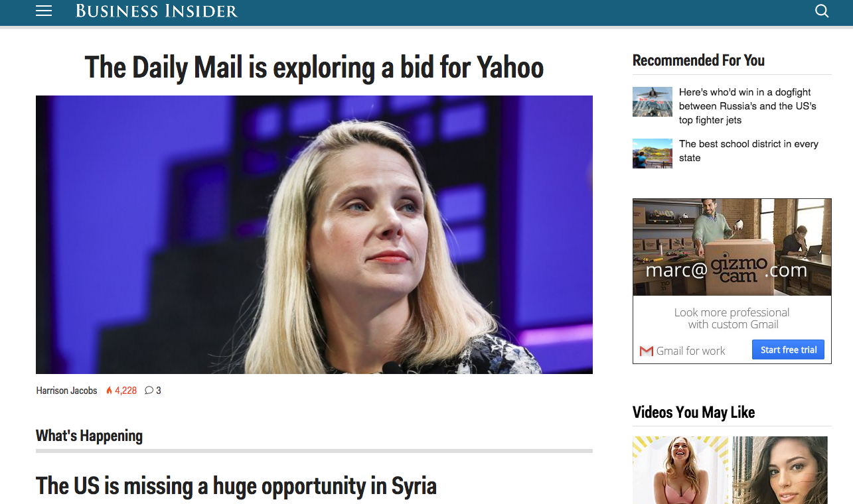Click the Gmail envelope logo
853x504 pixels.
click(647, 351)
